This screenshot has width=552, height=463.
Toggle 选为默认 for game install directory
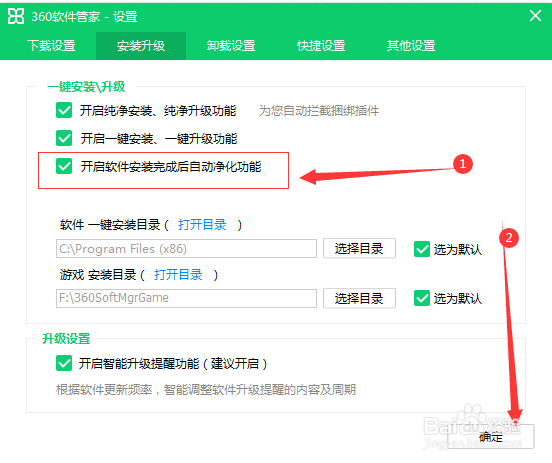422,298
